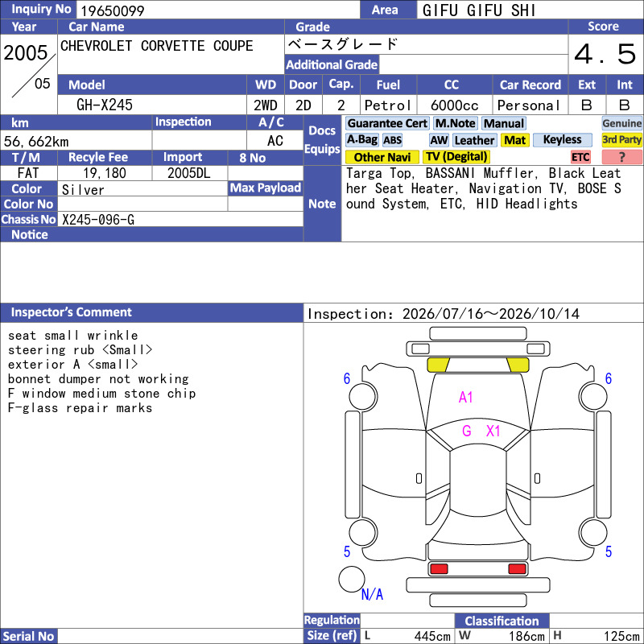Click the length value 445cm
This screenshot has width=644, height=644.
(x=432, y=636)
